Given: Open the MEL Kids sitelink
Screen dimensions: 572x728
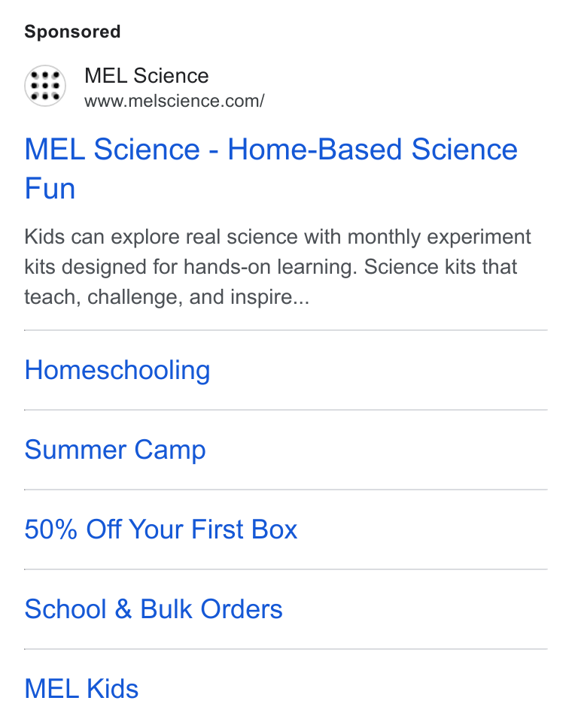Looking at the screenshot, I should tap(81, 689).
